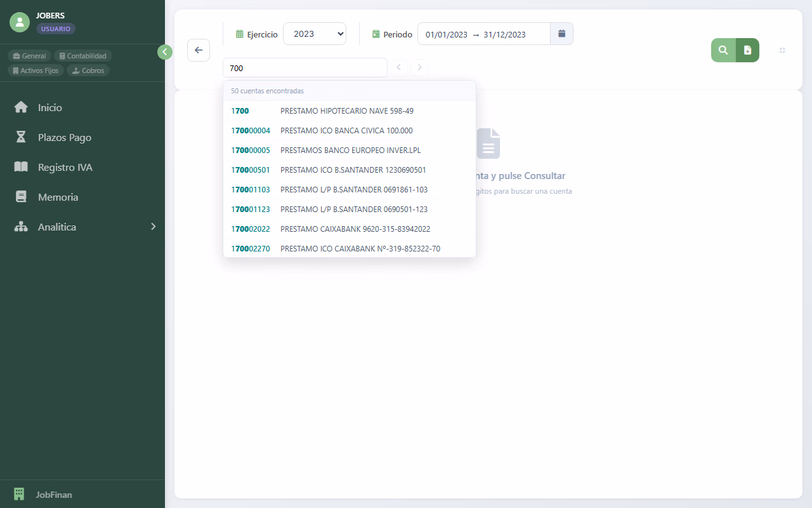The image size is (812, 508).
Task: Click the back arrow button
Action: point(199,50)
